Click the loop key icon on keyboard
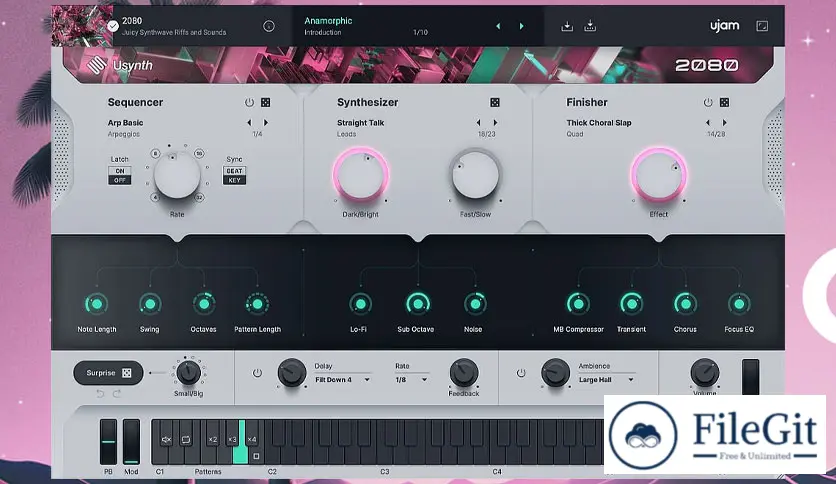Image resolution: width=836 pixels, height=484 pixels. pos(186,440)
